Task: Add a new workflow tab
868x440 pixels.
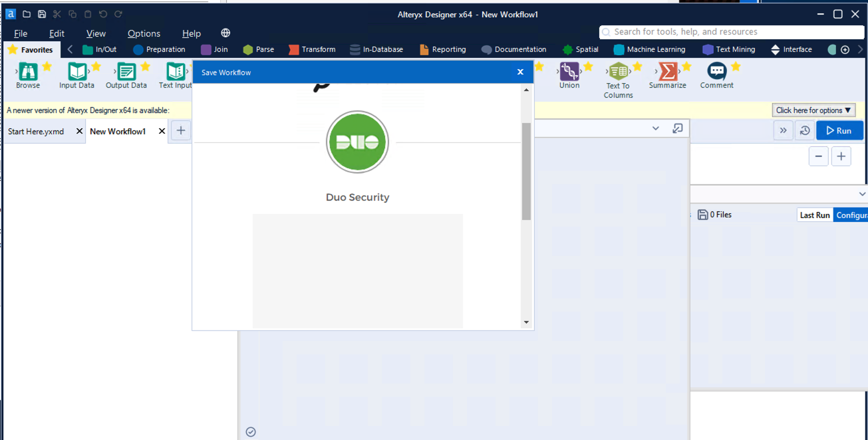Action: (180, 131)
